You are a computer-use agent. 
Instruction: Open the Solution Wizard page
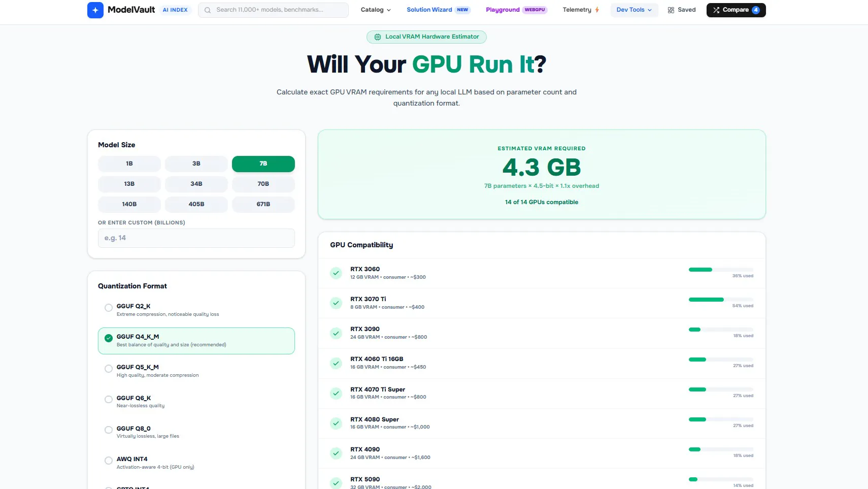point(439,10)
